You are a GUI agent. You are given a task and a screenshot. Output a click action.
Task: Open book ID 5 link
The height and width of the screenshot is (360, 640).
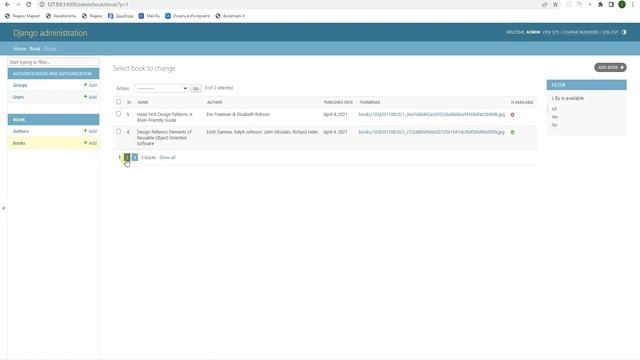128,114
